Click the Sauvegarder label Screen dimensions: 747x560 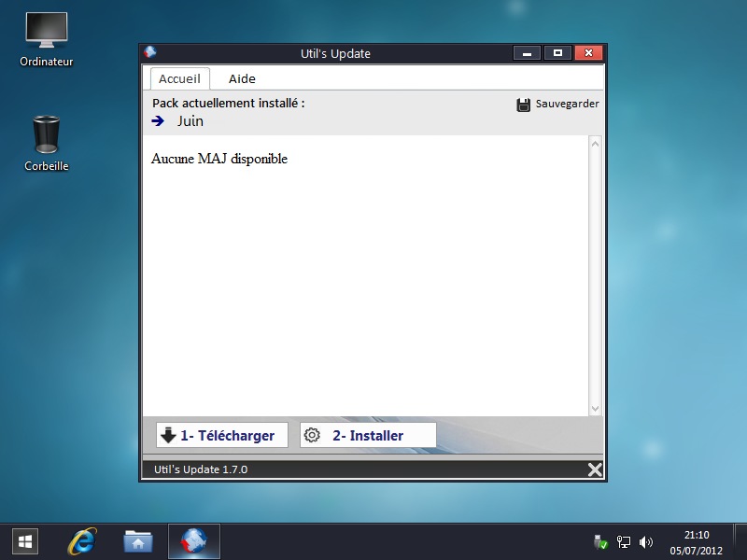tap(567, 104)
